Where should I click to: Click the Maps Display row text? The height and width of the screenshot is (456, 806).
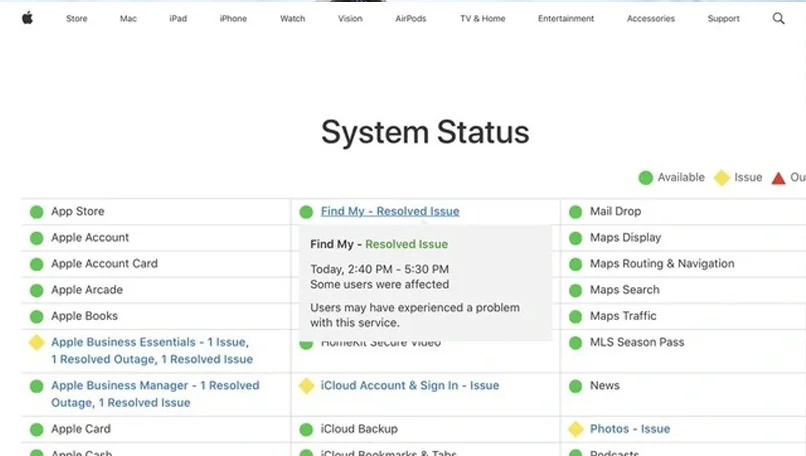click(x=625, y=238)
